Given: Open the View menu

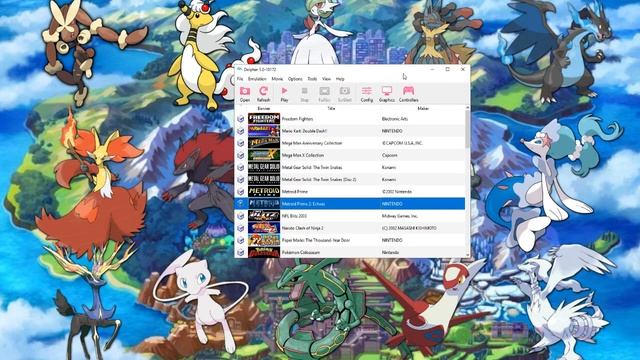Looking at the screenshot, I should pyautogui.click(x=327, y=79).
